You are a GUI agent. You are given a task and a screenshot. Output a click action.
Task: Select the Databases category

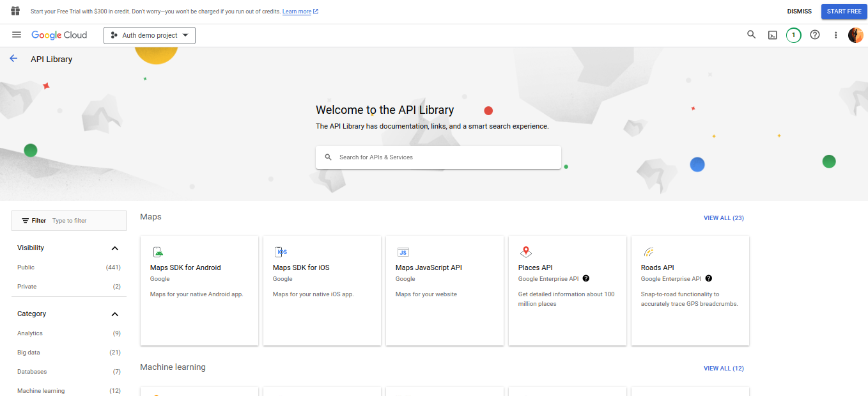69,372
